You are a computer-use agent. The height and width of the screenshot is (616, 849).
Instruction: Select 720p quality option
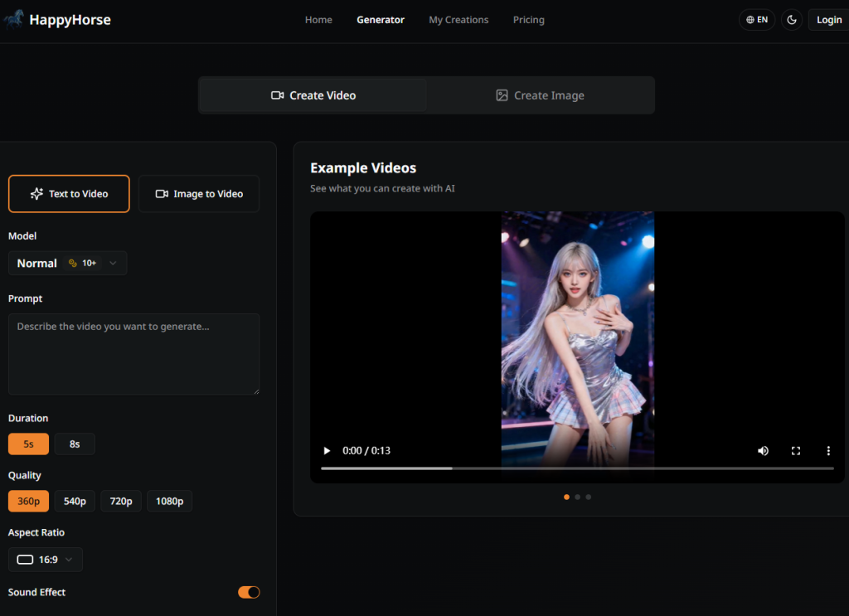click(121, 501)
